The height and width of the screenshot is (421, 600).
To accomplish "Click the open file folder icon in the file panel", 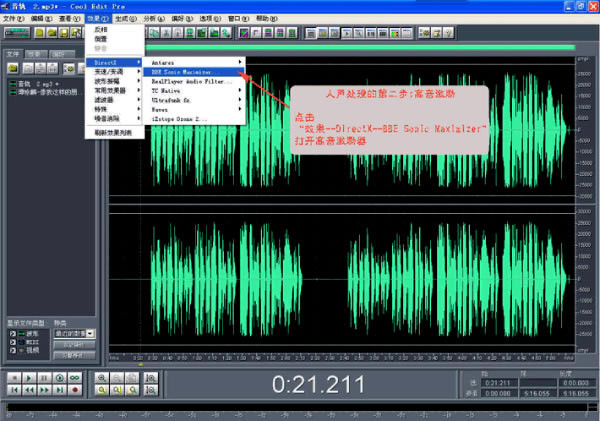I will [12, 68].
